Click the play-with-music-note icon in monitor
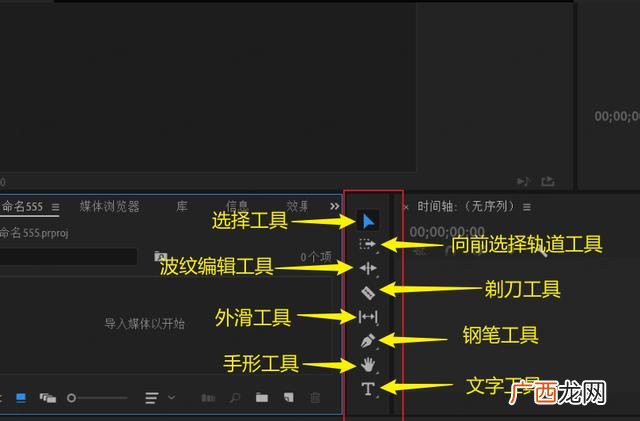 pyautogui.click(x=523, y=181)
